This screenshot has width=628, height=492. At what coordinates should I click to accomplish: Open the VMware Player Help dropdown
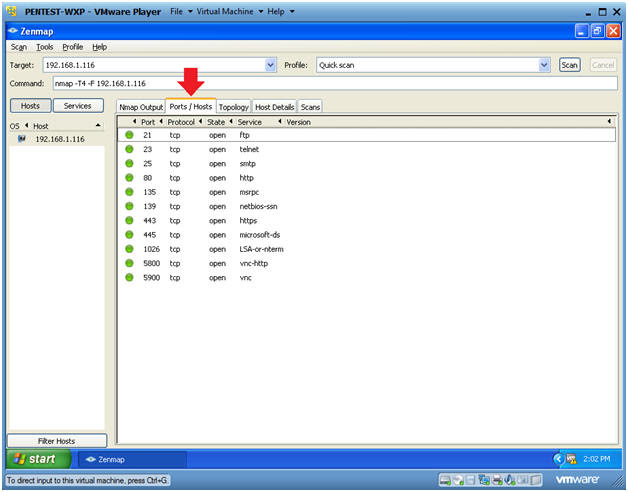point(280,12)
